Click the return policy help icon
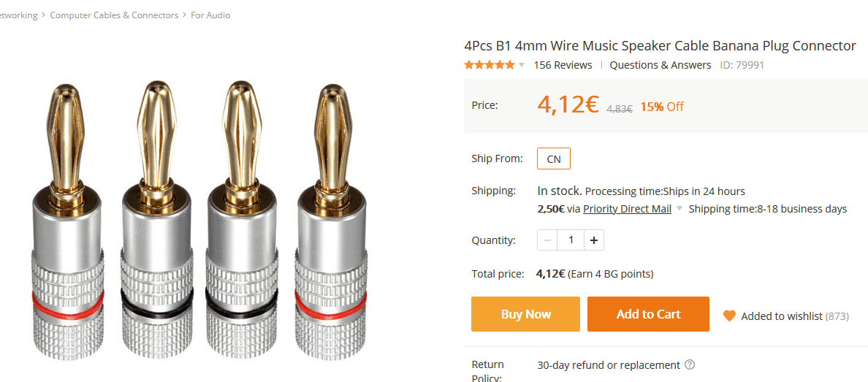868x382 pixels. [690, 364]
